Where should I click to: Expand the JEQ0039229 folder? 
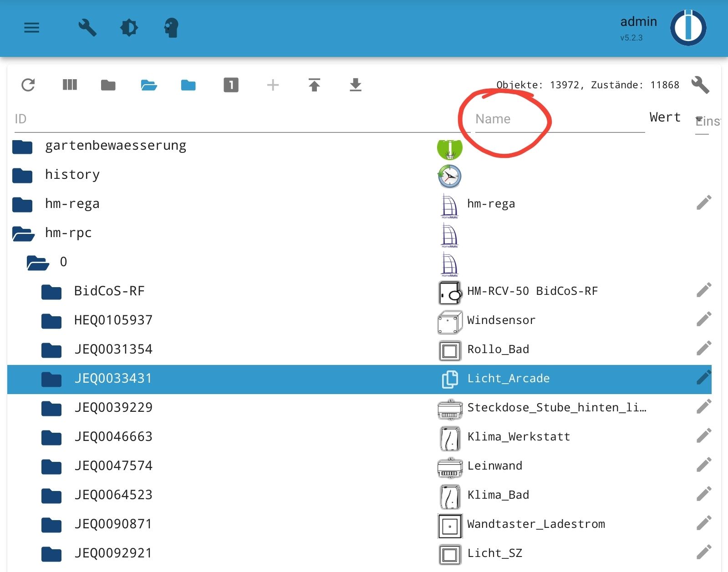(51, 409)
